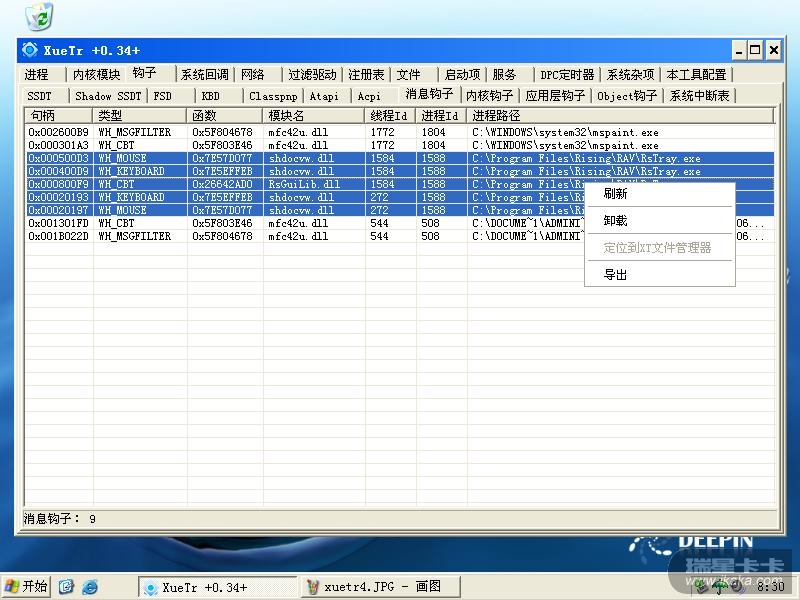
Task: Select row with handle 0x002600B9
Action: [399, 132]
